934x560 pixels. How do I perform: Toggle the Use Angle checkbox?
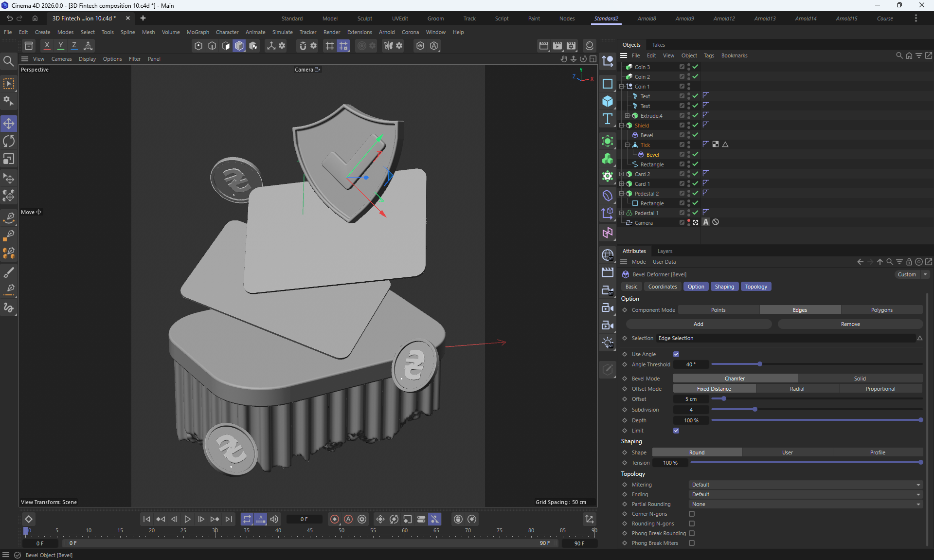pyautogui.click(x=676, y=354)
